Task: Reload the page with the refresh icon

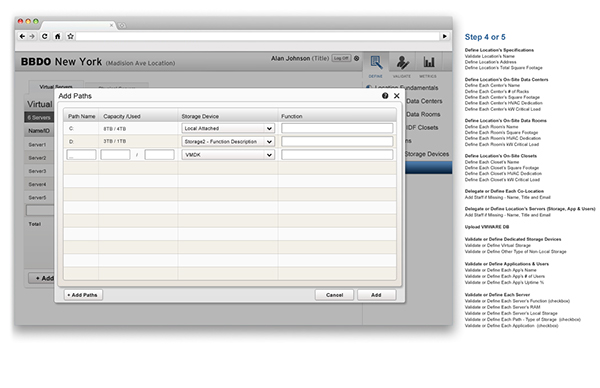Action: (45, 36)
